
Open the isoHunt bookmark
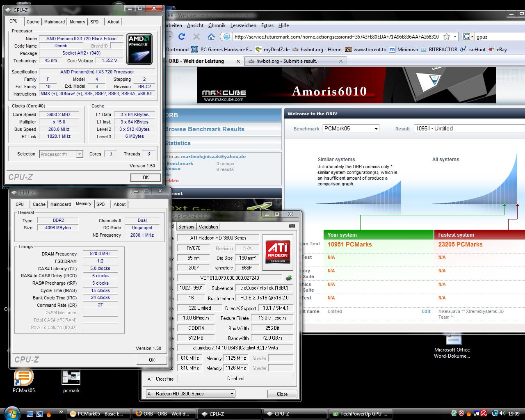[472, 49]
